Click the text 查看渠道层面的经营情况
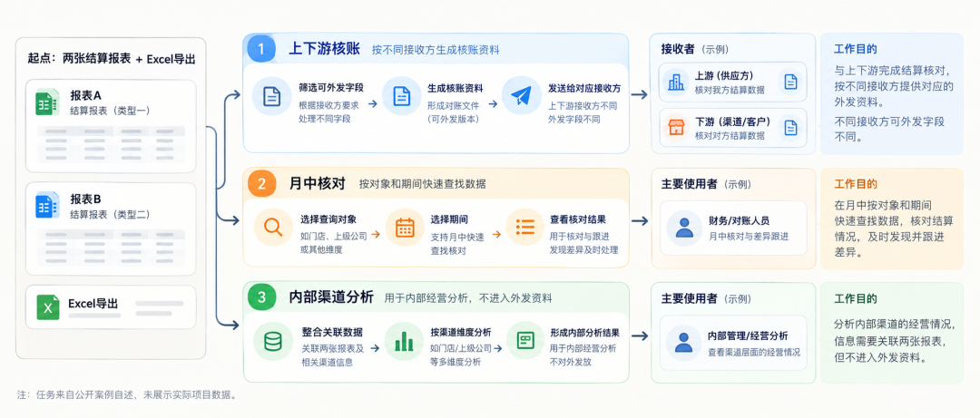 (x=754, y=352)
